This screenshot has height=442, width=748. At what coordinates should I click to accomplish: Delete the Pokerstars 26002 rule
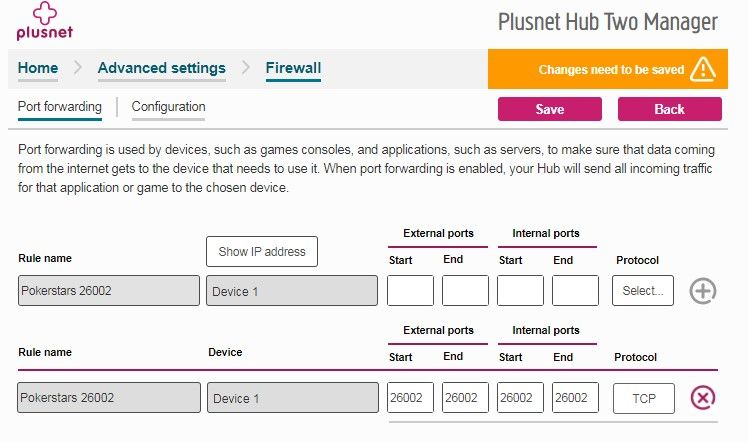click(703, 398)
